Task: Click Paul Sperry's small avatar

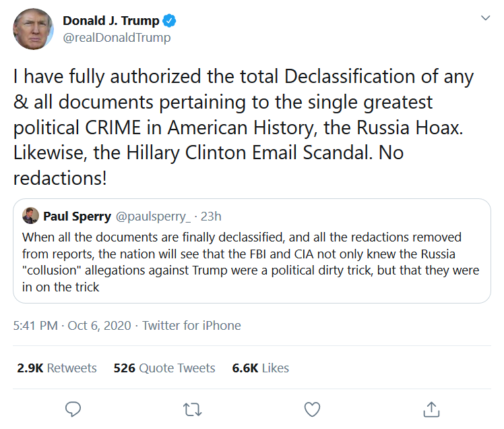Action: 30,216
